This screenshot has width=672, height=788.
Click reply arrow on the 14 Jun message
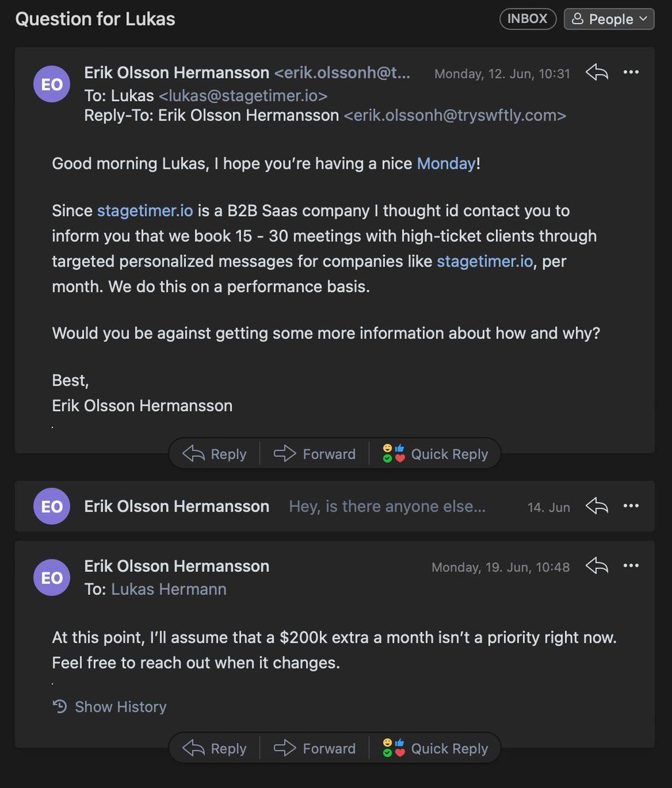pos(596,506)
